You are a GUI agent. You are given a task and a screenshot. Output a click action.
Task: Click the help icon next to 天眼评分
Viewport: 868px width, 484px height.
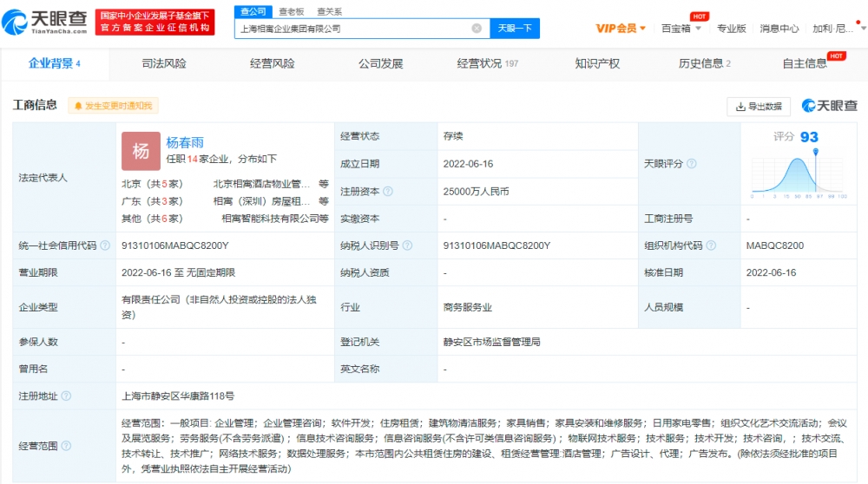(x=692, y=164)
